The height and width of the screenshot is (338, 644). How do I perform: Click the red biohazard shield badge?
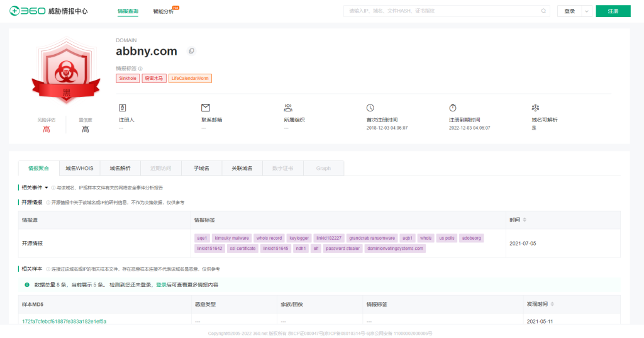(x=66, y=70)
